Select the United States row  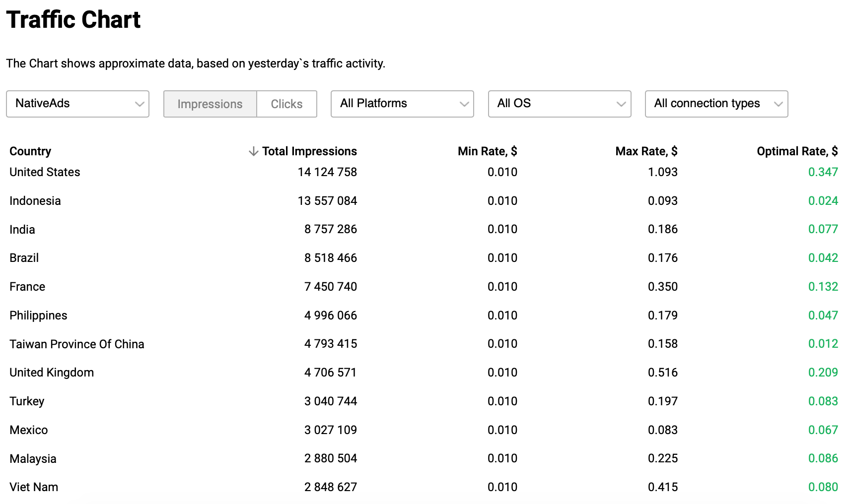[x=45, y=172]
